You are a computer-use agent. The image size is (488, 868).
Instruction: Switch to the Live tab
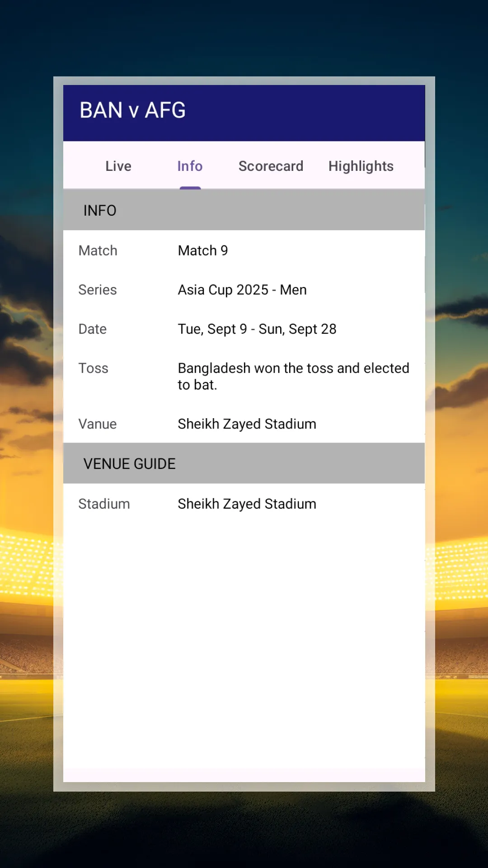click(x=118, y=166)
